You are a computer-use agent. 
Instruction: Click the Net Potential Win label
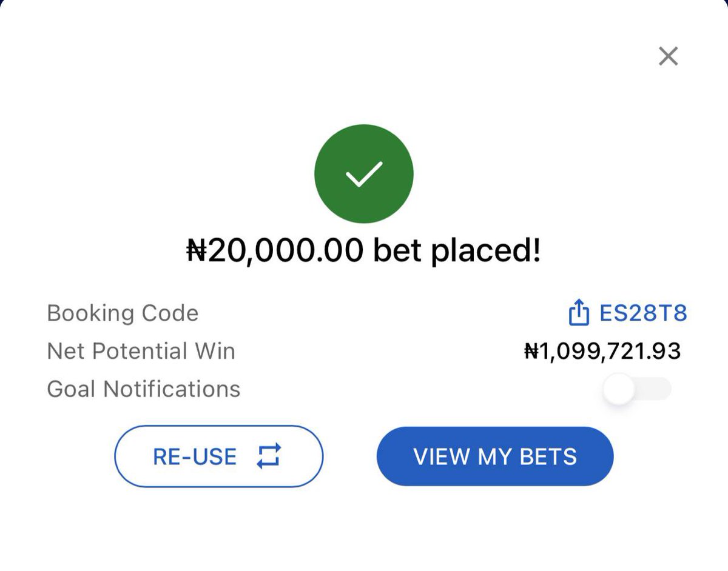click(x=141, y=351)
